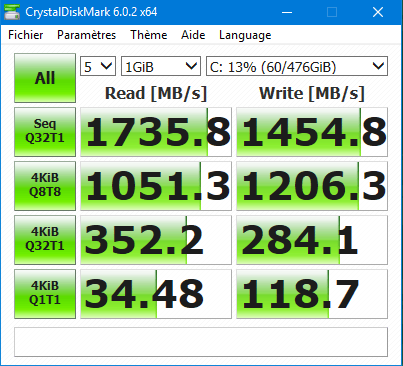The width and height of the screenshot is (403, 366).
Task: Open the Language menu
Action: 245,35
